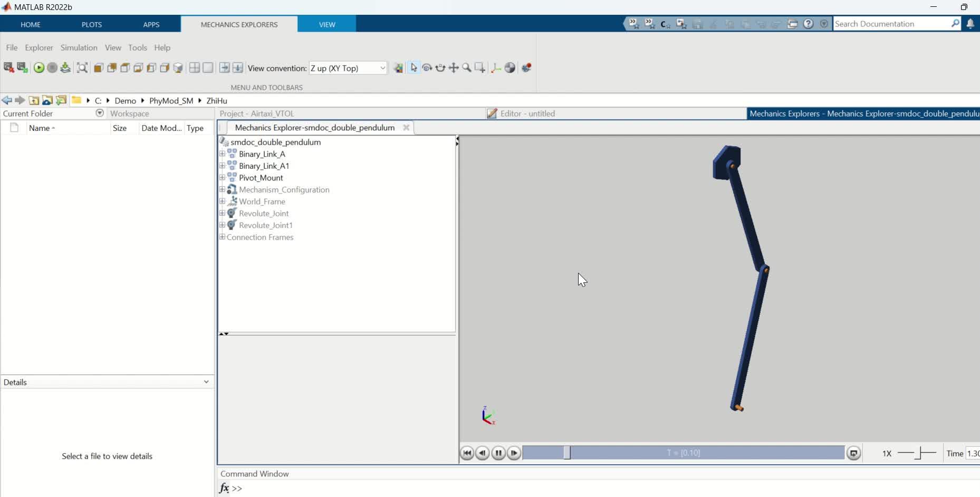Select the Pan view tool
Screen dimensions: 980x497
coord(454,68)
